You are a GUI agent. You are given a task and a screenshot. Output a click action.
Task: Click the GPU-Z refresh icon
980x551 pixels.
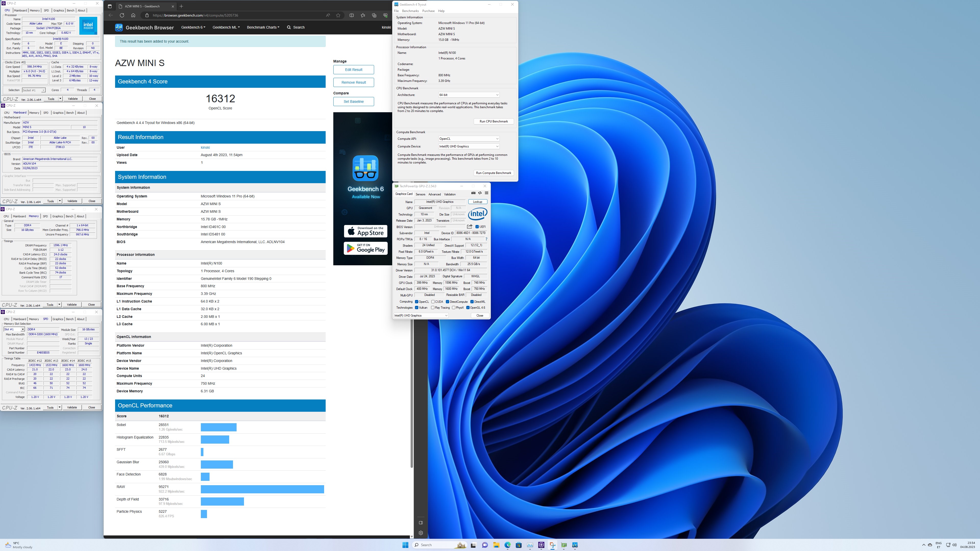(480, 193)
